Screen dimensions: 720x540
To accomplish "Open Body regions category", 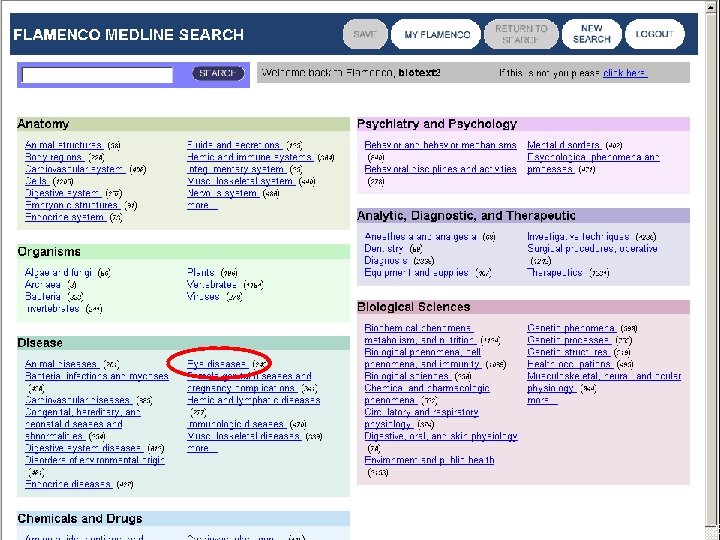I will point(55,157).
